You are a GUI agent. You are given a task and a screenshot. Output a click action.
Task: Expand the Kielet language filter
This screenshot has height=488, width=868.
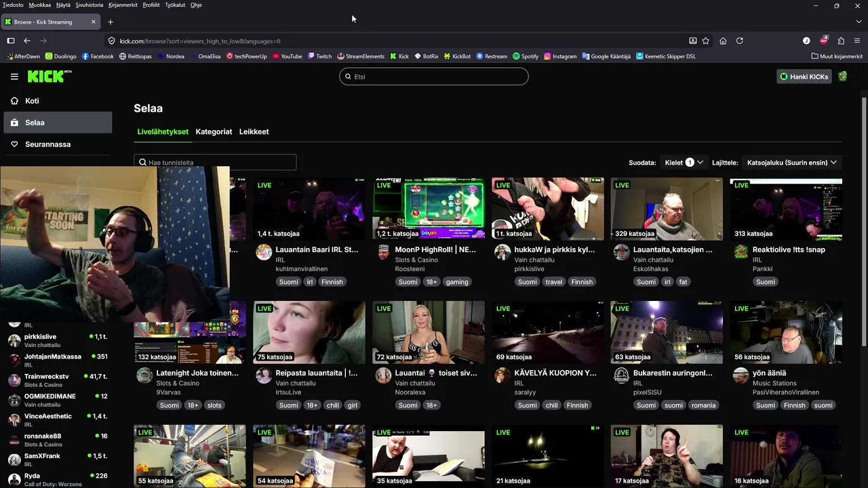[x=684, y=163]
